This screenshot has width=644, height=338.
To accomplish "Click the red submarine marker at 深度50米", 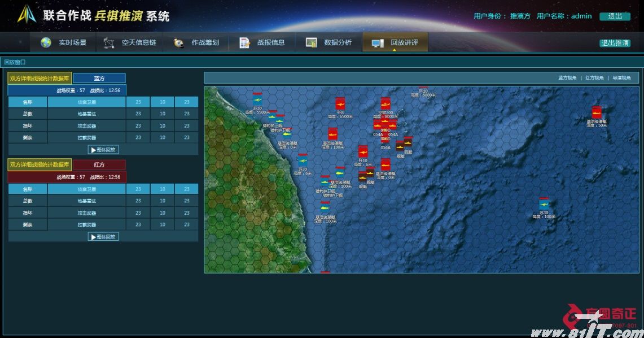I will pyautogui.click(x=597, y=112).
